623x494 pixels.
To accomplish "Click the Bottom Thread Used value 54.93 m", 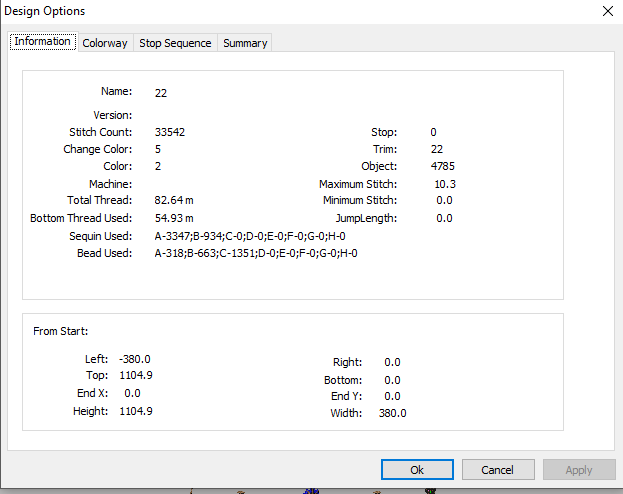I will pyautogui.click(x=174, y=218).
